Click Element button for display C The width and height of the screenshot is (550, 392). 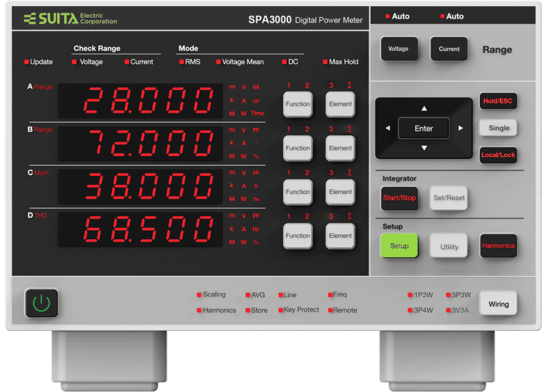(x=340, y=192)
